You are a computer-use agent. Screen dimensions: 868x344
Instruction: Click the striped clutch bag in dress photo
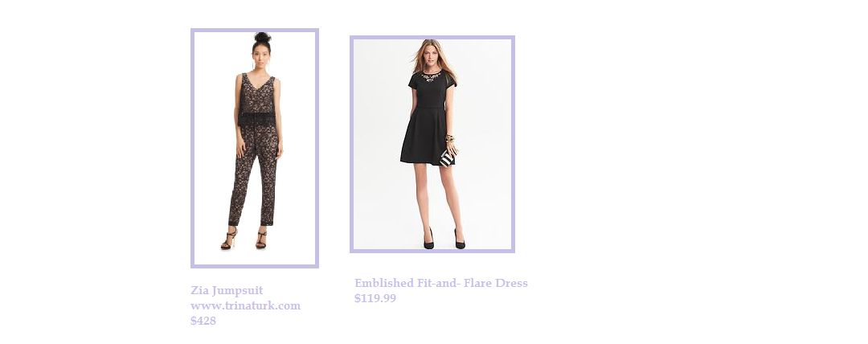click(x=448, y=158)
